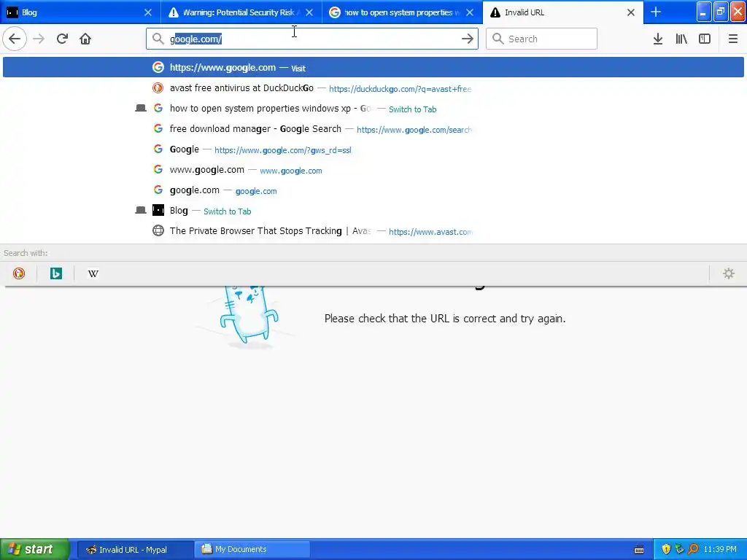Select the www.google.com suggestion
The image size is (747, 560).
(x=373, y=169)
